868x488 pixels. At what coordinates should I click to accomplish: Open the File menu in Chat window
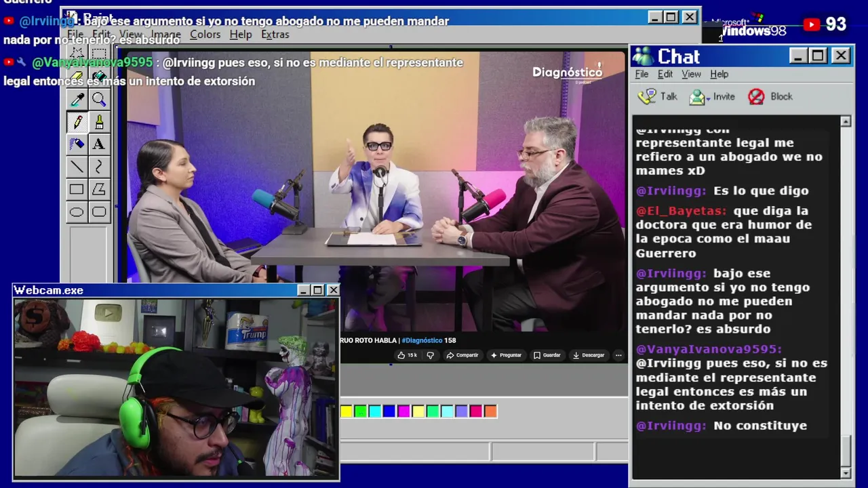click(x=642, y=74)
